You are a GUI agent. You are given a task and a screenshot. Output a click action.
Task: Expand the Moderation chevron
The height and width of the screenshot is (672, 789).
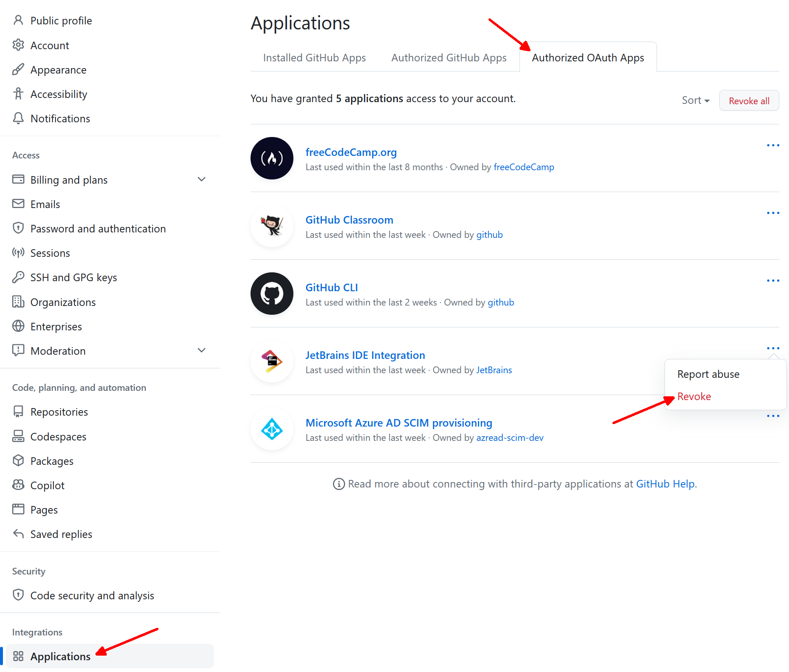[202, 350]
